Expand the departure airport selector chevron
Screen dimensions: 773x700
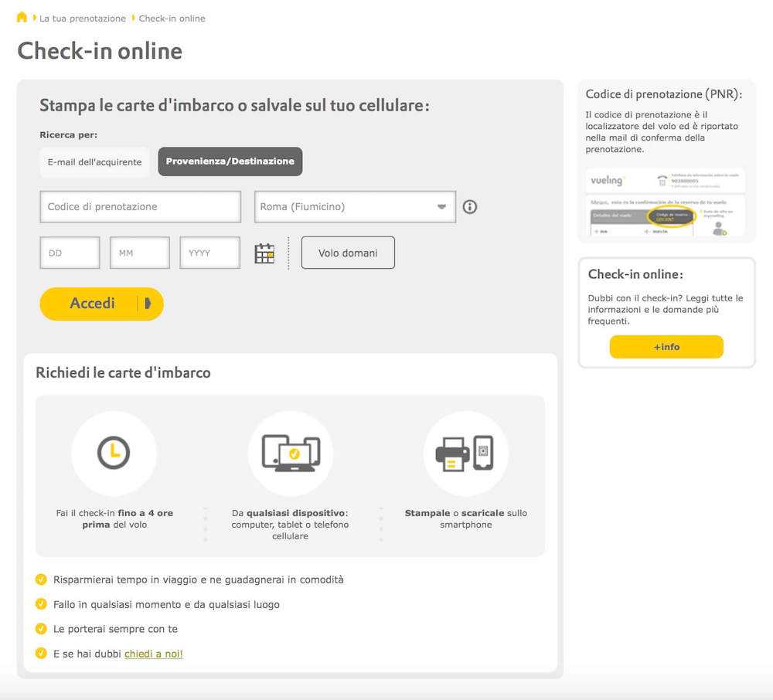441,206
